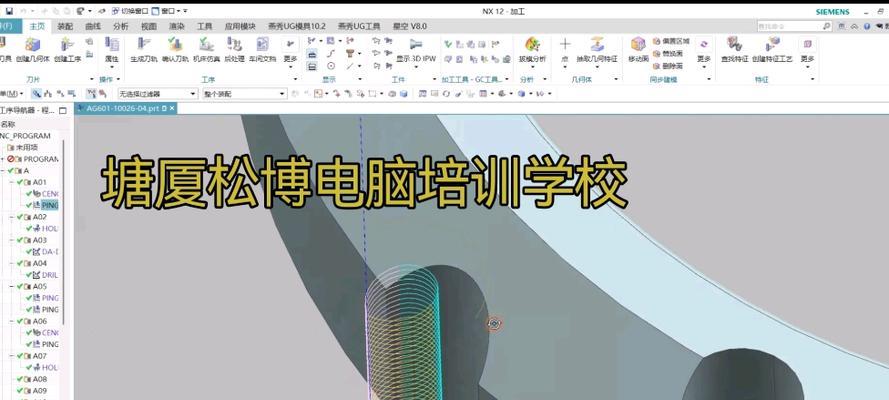Open the 星空 V8.0 ribbon tab
The height and width of the screenshot is (400, 889).
coord(409,26)
